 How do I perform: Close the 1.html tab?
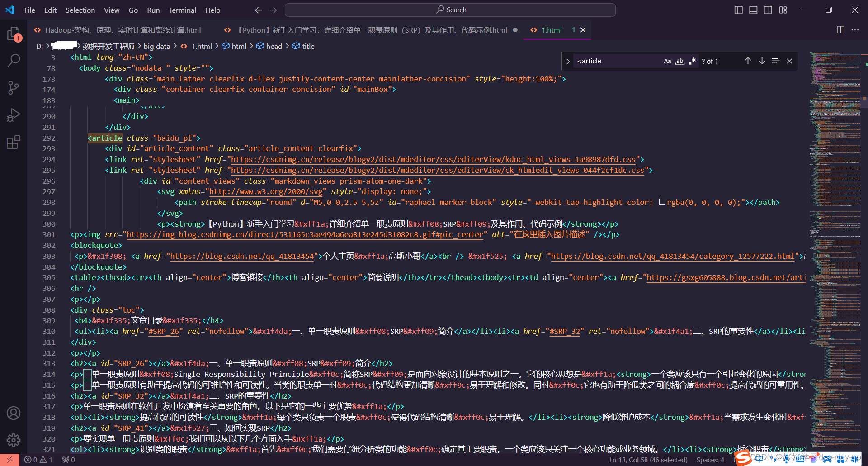(583, 30)
